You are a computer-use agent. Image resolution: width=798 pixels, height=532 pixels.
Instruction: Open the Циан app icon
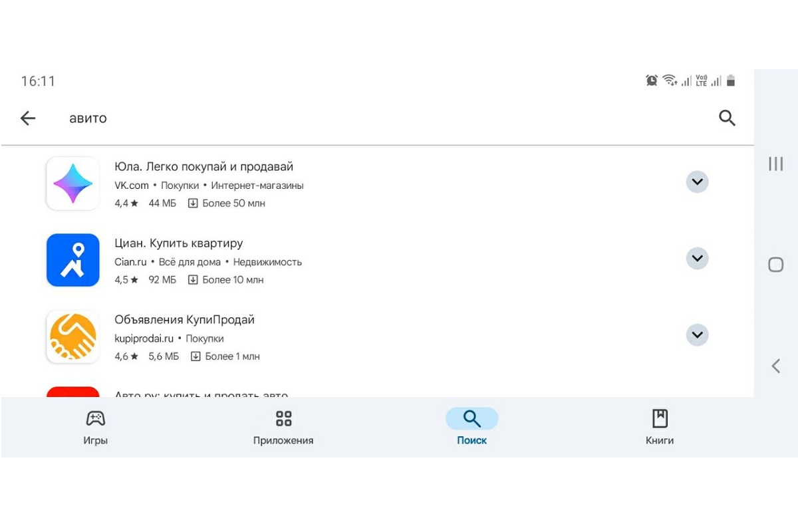tap(72, 260)
